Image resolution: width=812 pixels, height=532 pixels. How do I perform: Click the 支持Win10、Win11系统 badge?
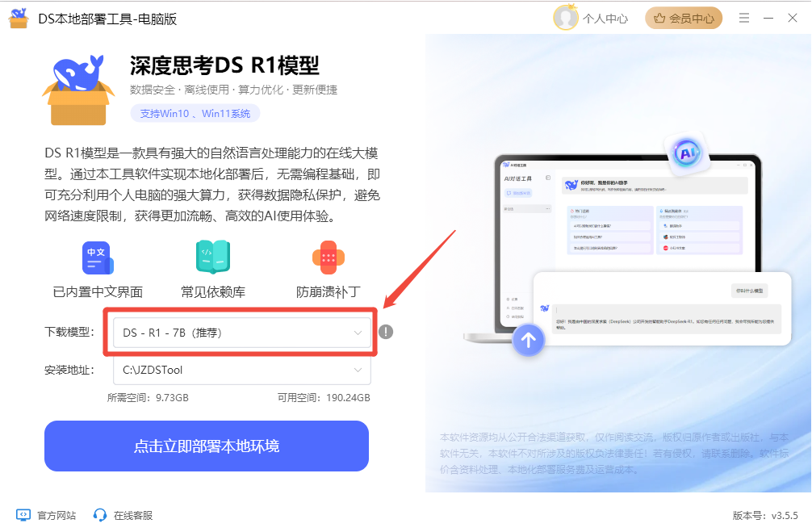[195, 114]
